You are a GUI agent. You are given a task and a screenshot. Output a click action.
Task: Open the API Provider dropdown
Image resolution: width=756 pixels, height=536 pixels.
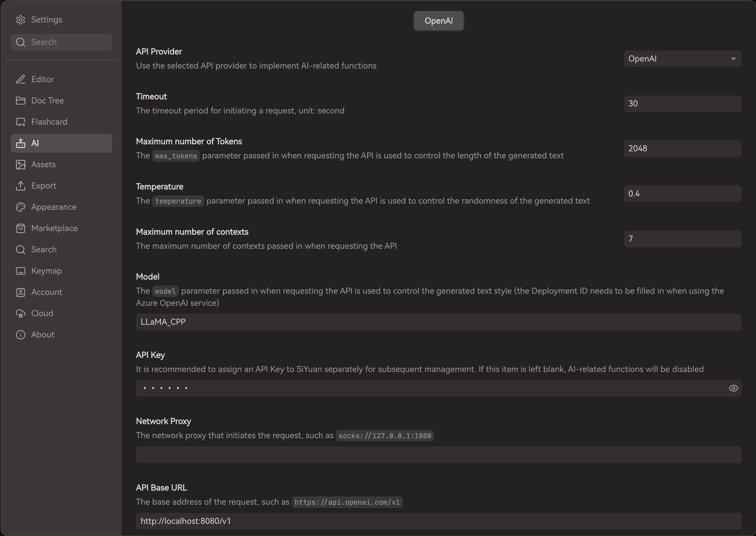(682, 59)
